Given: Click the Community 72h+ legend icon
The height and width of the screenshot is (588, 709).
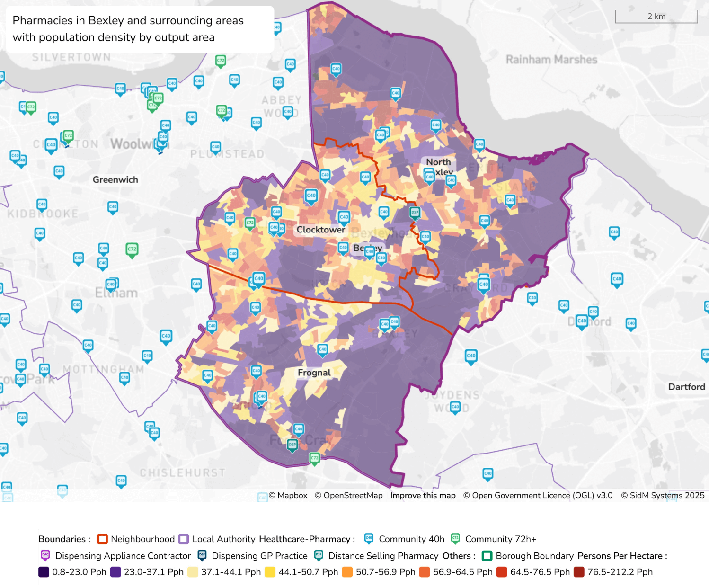Looking at the screenshot, I should (x=454, y=539).
